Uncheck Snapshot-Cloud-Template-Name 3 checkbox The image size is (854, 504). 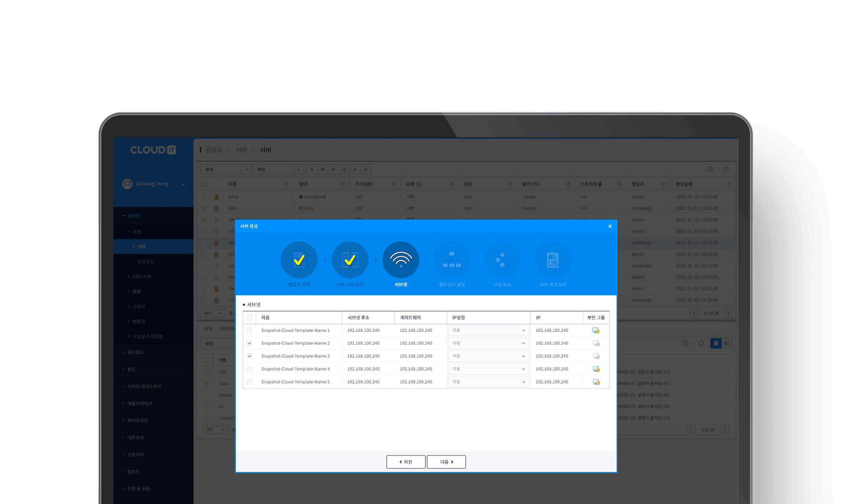coord(250,356)
